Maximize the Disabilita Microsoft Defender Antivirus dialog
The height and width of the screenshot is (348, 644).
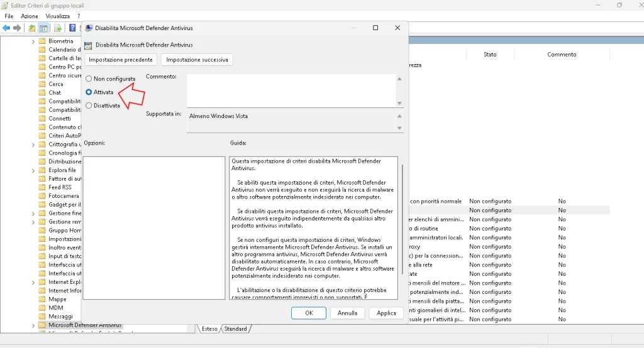[x=375, y=28]
